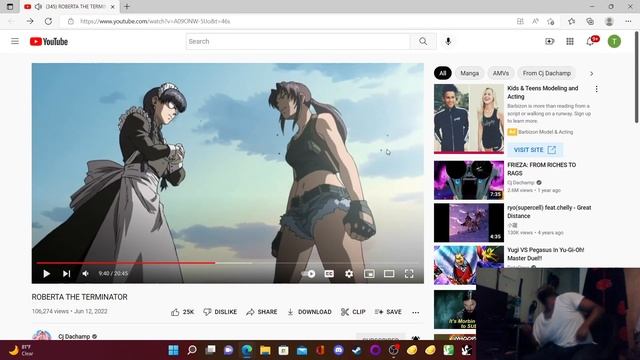The height and width of the screenshot is (360, 640).
Task: Open more actions ellipsis below video
Action: click(416, 312)
